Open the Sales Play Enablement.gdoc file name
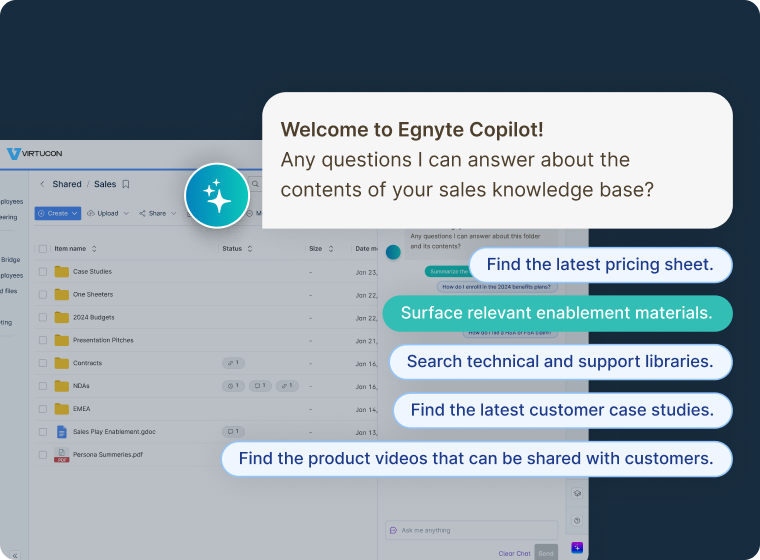 [x=114, y=432]
